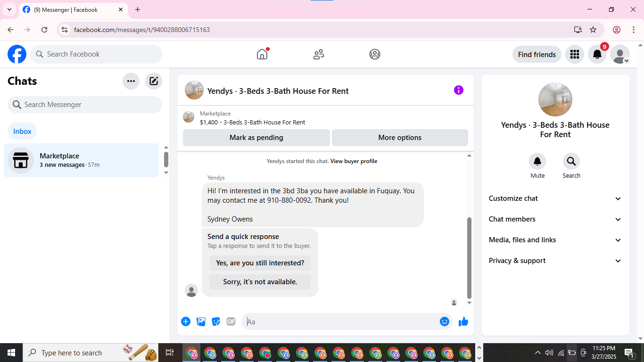Select the Messenger | Facebook browser tab
The height and width of the screenshot is (362, 644).
[73, 10]
